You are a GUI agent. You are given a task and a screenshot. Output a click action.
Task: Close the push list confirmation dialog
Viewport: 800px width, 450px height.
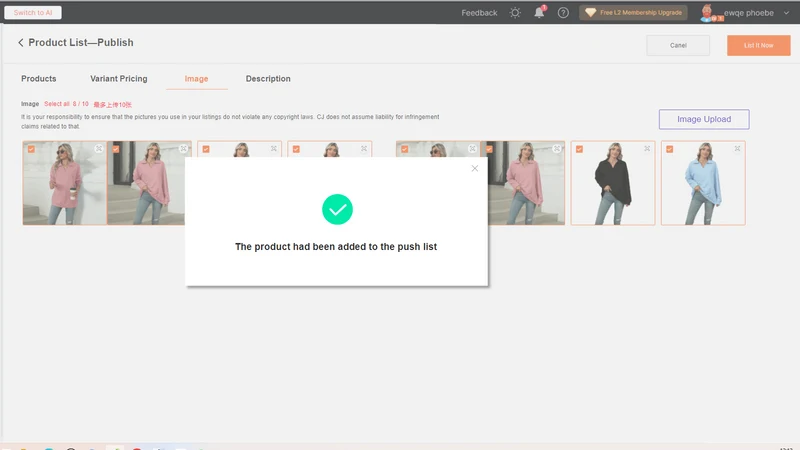point(474,168)
